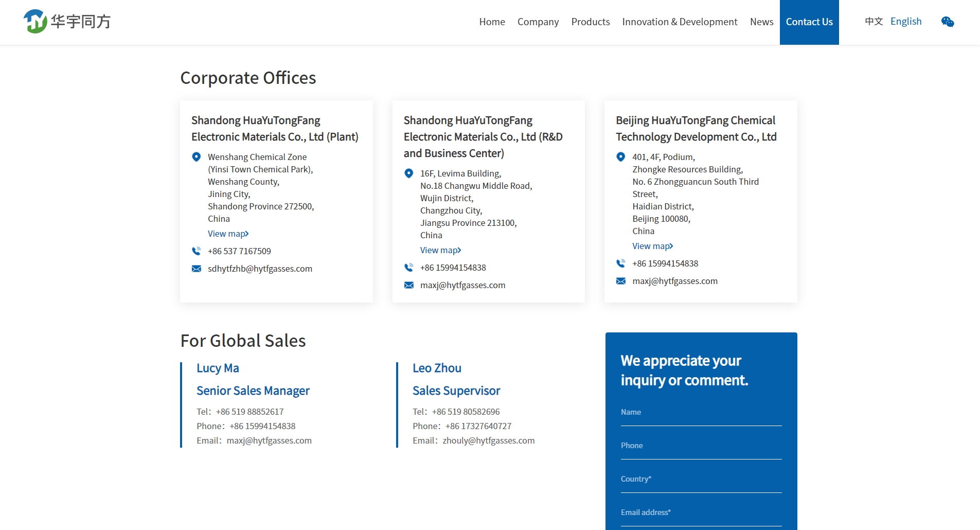Click phone icon in R&D Business Center card

pyautogui.click(x=409, y=268)
